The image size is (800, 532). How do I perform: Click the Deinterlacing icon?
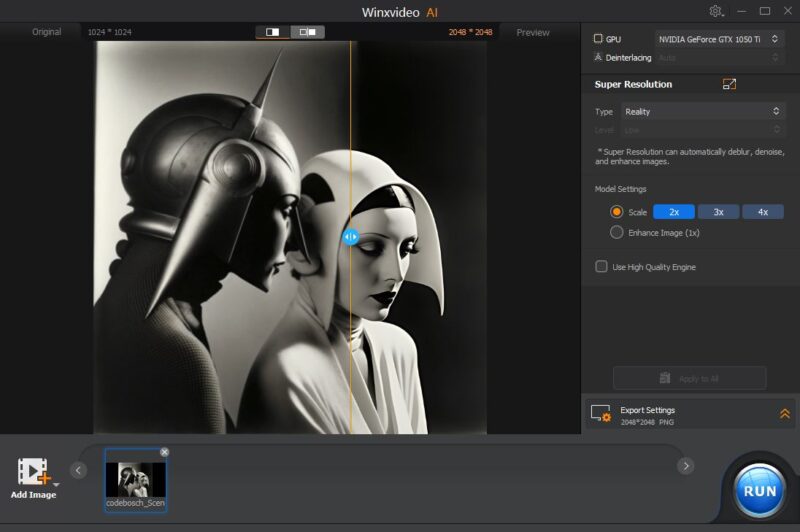[x=598, y=57]
